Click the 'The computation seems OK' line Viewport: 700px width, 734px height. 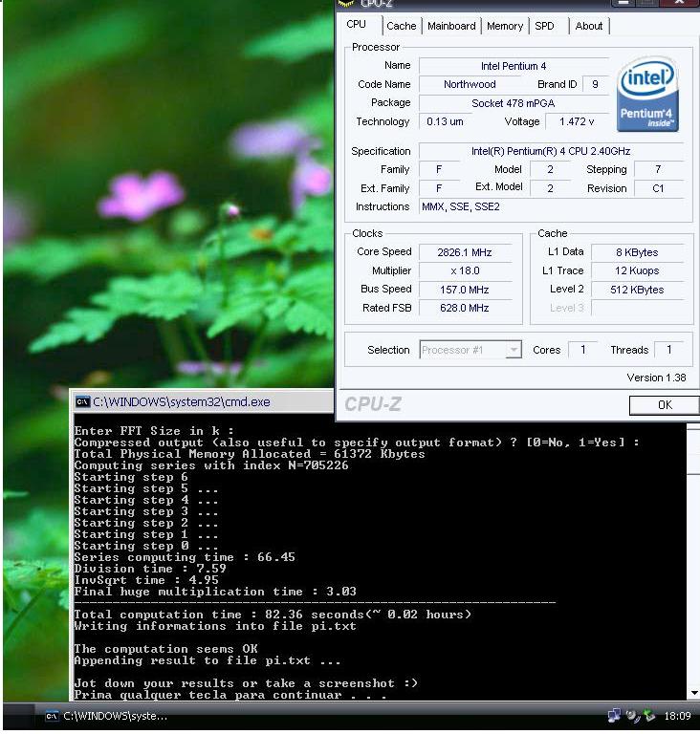[165, 649]
